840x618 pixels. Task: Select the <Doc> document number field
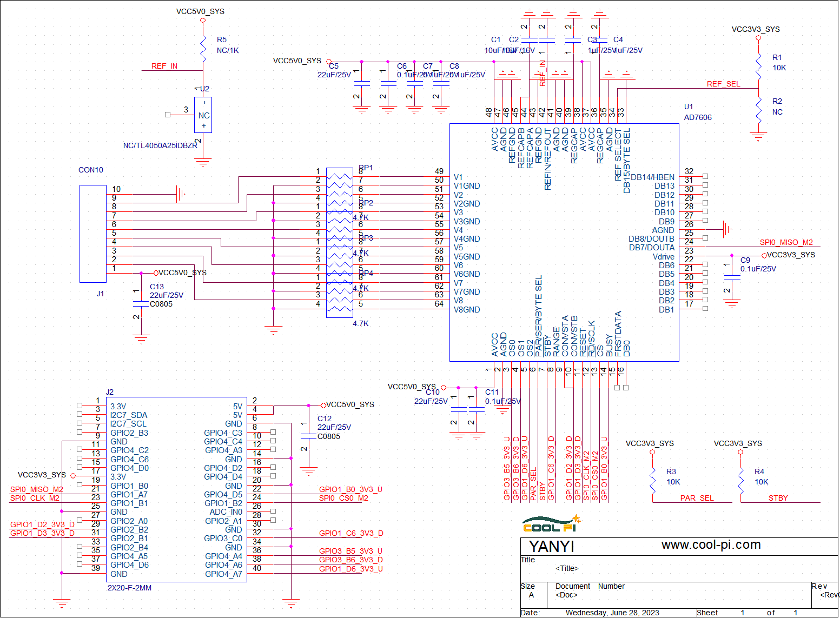[566, 595]
